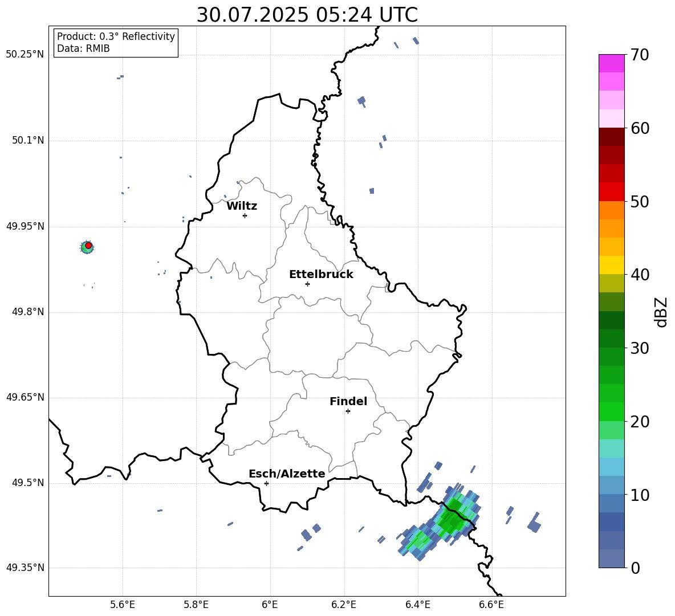Click the colorbar value 0
The height and width of the screenshot is (616, 675).
[x=636, y=568]
